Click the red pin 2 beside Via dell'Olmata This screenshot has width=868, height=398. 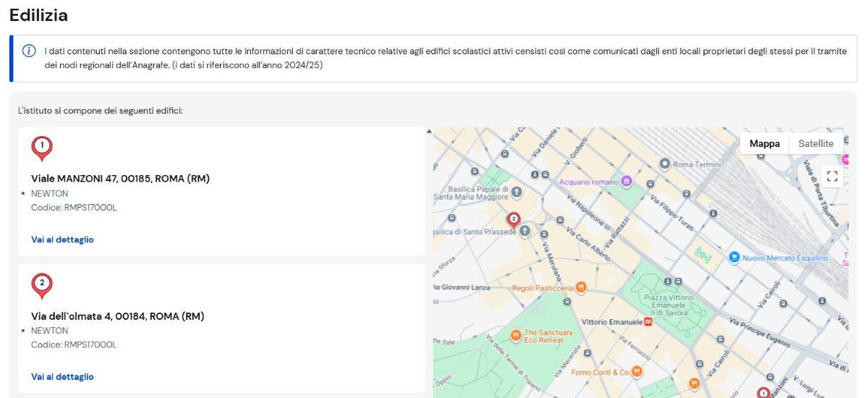pyautogui.click(x=42, y=285)
